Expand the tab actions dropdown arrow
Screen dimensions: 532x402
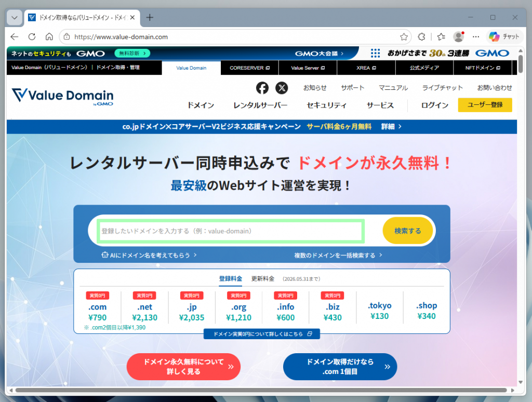(14, 18)
